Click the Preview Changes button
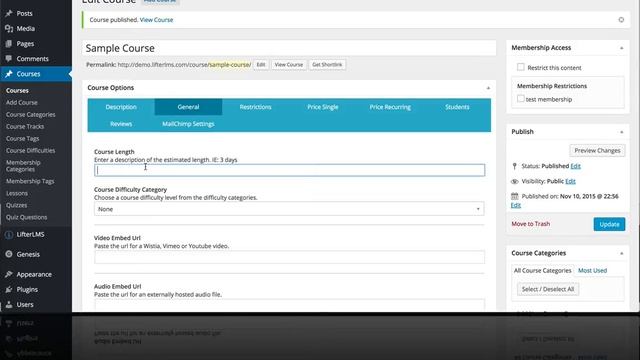This screenshot has height=360, width=640. (x=597, y=151)
